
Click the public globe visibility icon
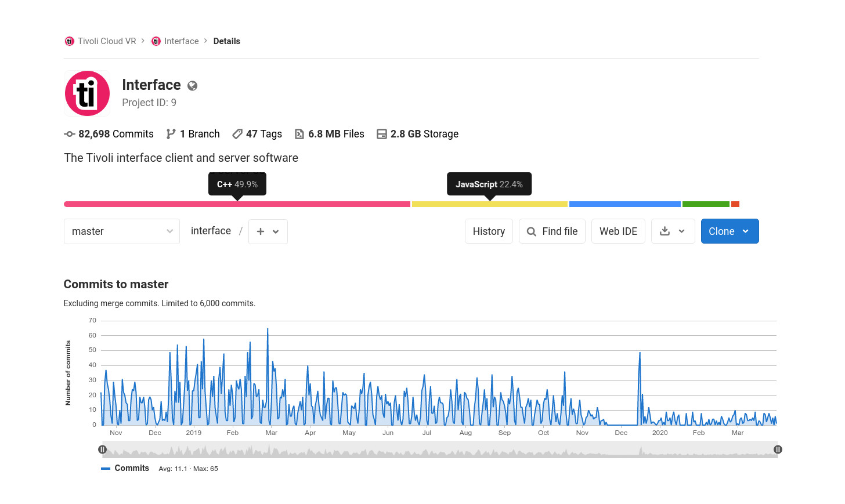pyautogui.click(x=193, y=86)
